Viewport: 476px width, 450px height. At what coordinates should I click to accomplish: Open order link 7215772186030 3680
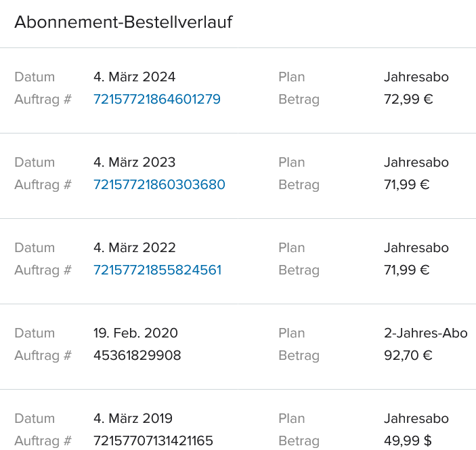[159, 185]
